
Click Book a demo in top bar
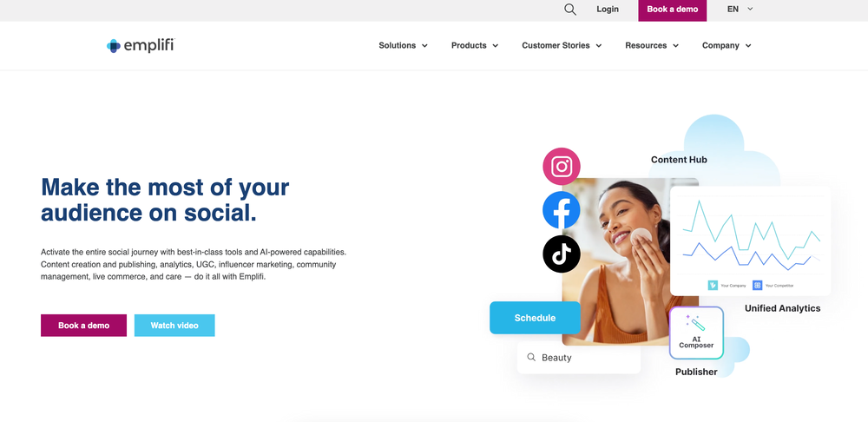[x=672, y=10]
